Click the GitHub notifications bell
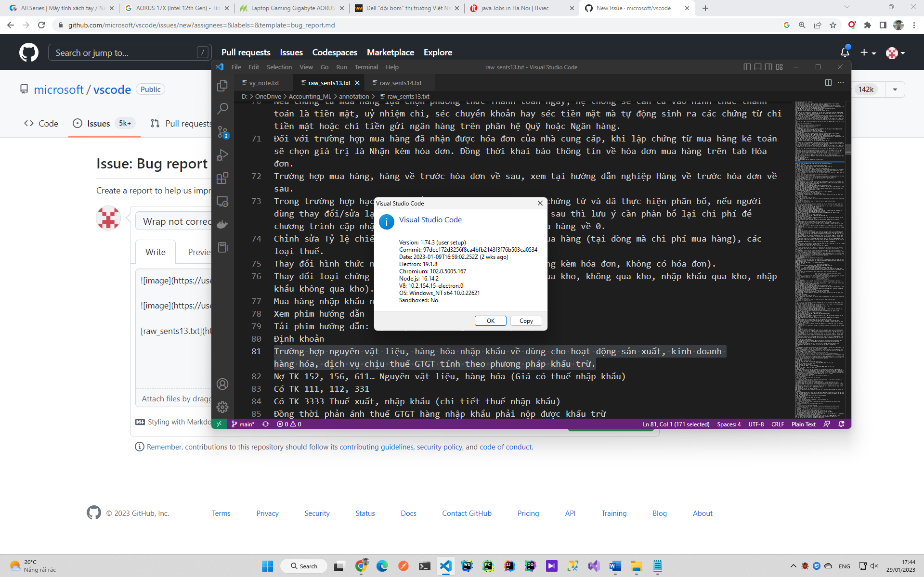The width and height of the screenshot is (924, 577). coord(844,52)
